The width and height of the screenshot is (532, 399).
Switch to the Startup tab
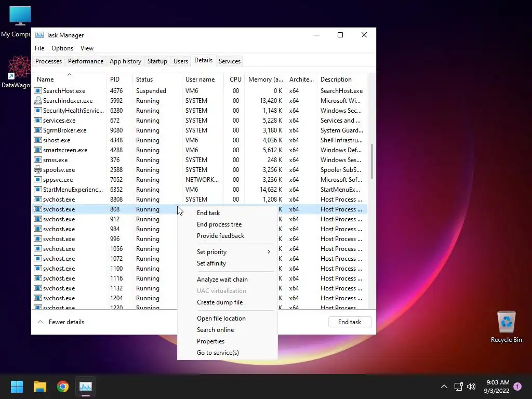point(157,61)
